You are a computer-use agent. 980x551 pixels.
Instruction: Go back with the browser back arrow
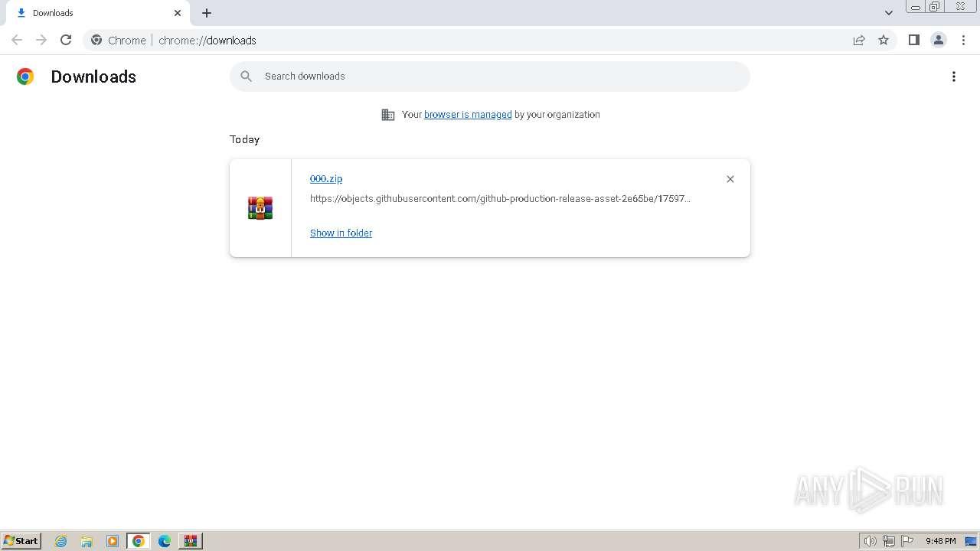[17, 40]
